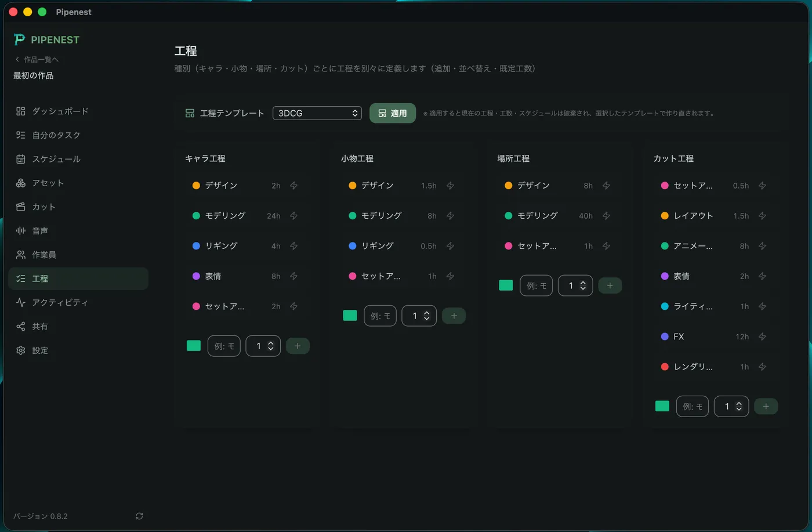The height and width of the screenshot is (532, 812).
Task: Click the lightning icon for キャラ デザイン
Action: tap(294, 186)
